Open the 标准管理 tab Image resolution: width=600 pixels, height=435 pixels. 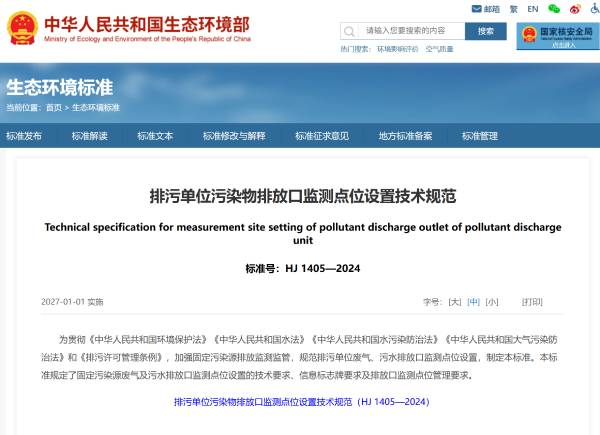pyautogui.click(x=479, y=136)
